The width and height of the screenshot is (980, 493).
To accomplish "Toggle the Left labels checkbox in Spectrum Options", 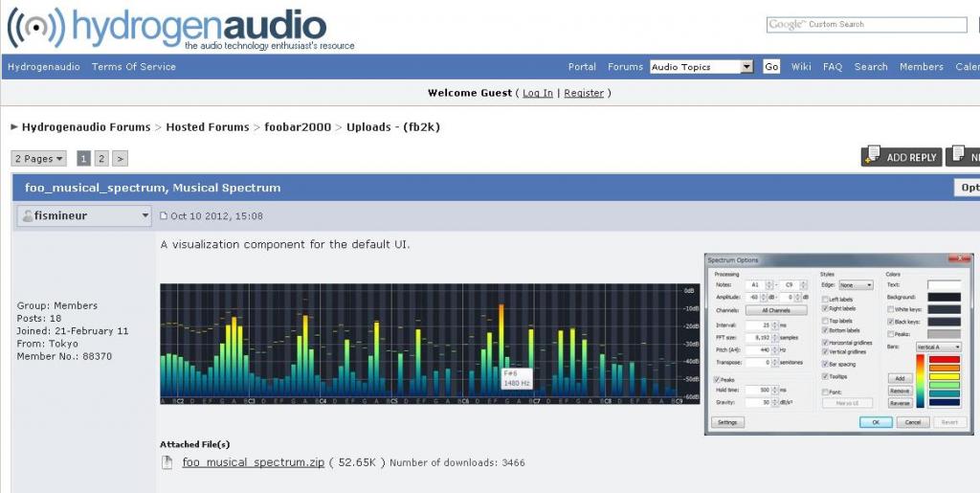I will click(825, 300).
